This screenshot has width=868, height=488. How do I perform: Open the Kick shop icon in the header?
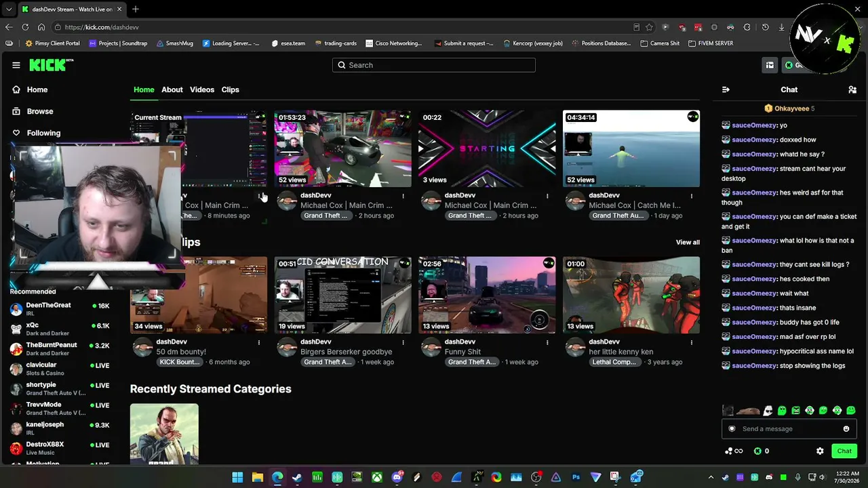[770, 65]
